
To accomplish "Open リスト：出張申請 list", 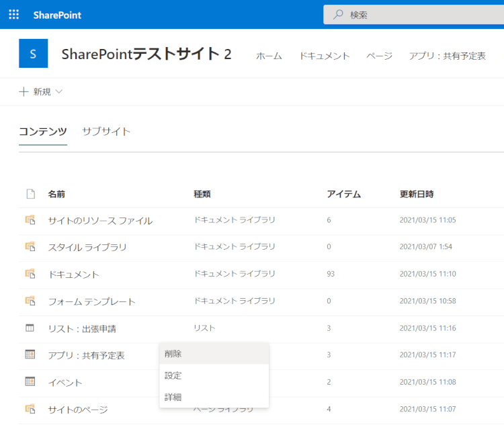I will (82, 329).
